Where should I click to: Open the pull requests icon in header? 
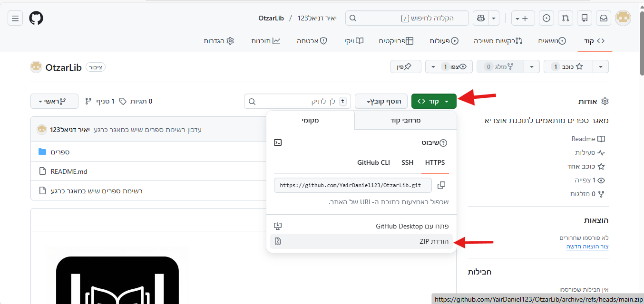tap(565, 19)
